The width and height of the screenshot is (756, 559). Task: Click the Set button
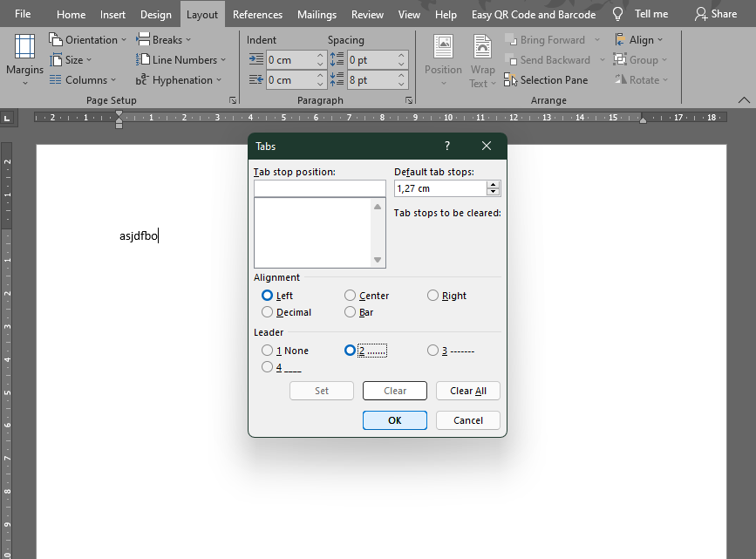322,391
